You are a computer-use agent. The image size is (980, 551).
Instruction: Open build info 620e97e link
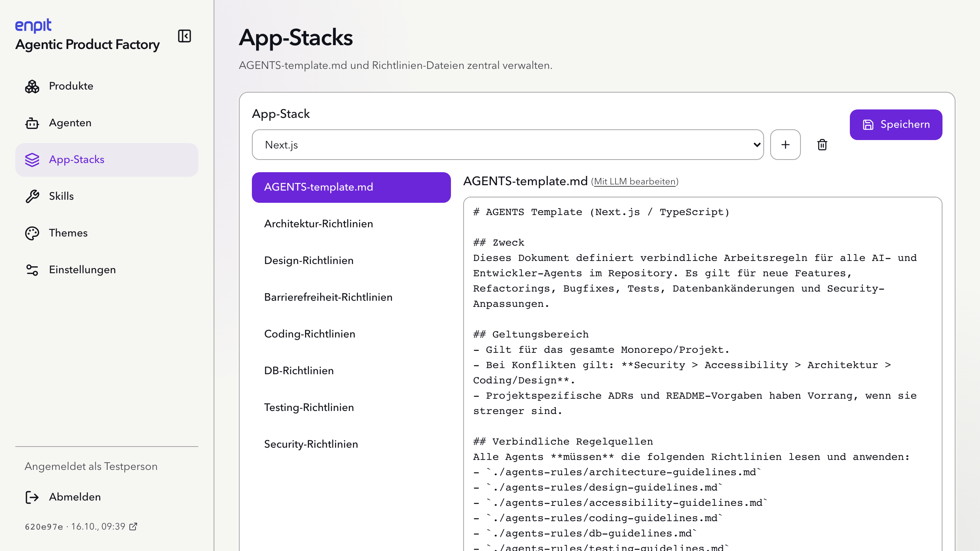81,527
